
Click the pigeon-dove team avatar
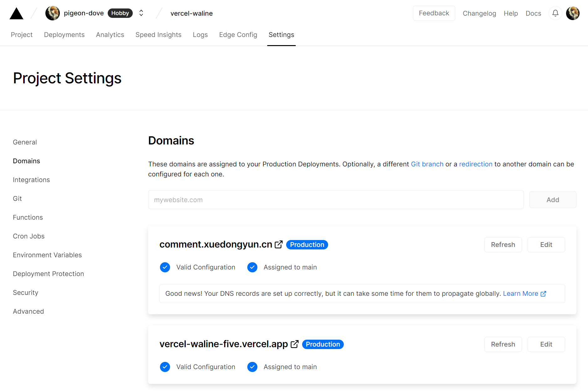point(53,13)
